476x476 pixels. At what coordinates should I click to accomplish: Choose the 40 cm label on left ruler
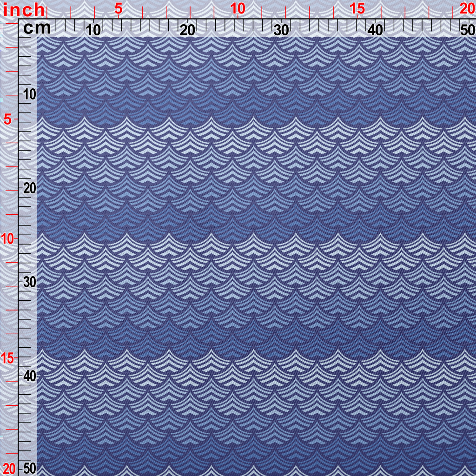click(29, 376)
